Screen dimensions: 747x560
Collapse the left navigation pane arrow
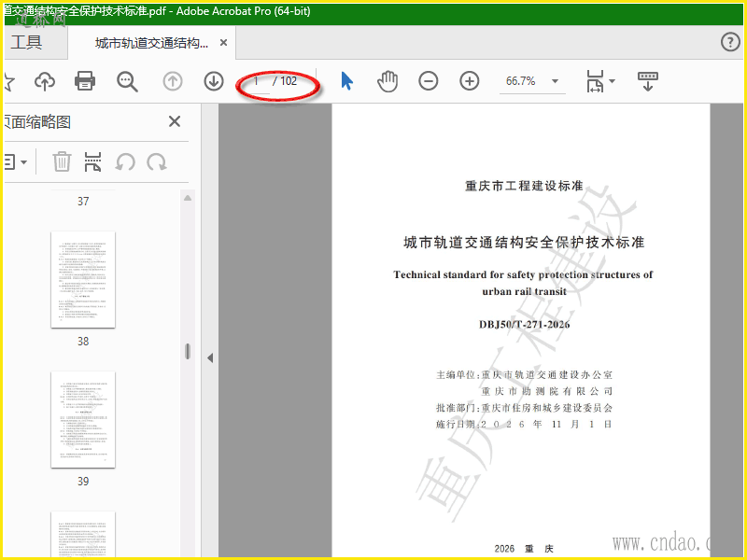tap(210, 358)
